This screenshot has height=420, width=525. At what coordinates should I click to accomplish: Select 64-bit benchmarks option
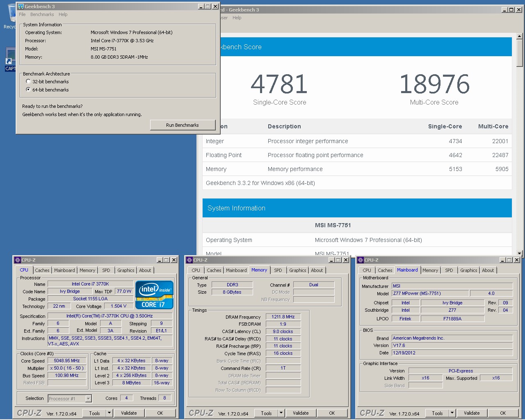(28, 89)
